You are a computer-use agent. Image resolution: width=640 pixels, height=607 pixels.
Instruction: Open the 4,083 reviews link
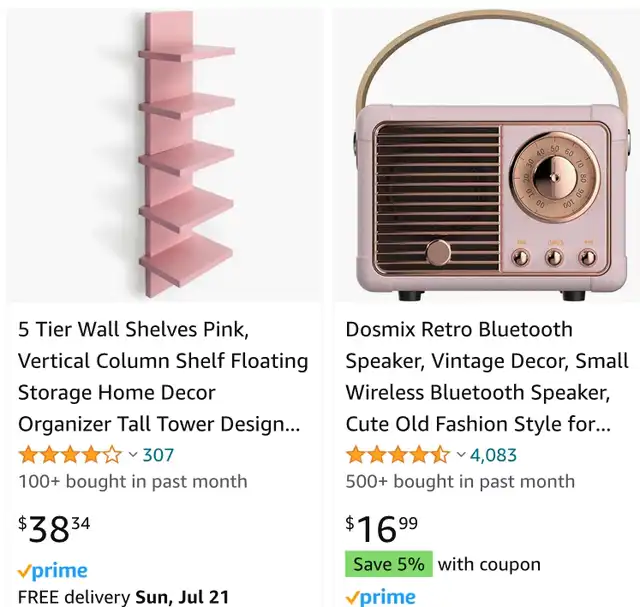tap(493, 455)
